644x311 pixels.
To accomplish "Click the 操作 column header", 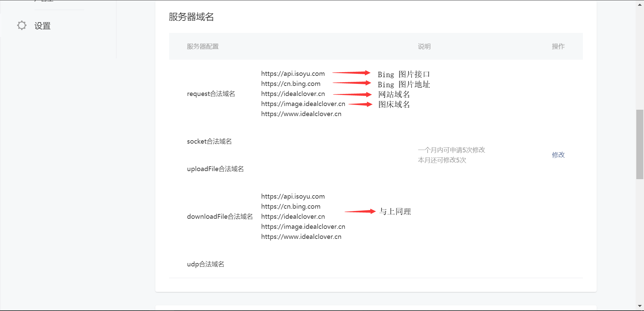I will tap(558, 47).
